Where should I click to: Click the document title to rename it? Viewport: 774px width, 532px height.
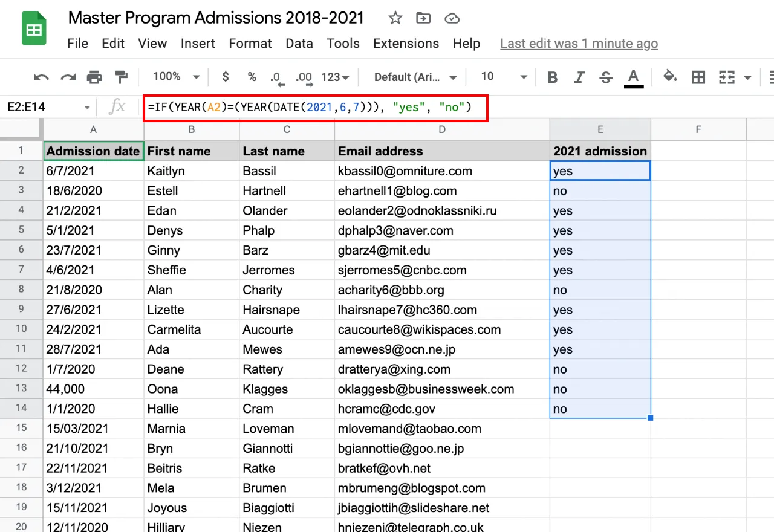click(216, 18)
